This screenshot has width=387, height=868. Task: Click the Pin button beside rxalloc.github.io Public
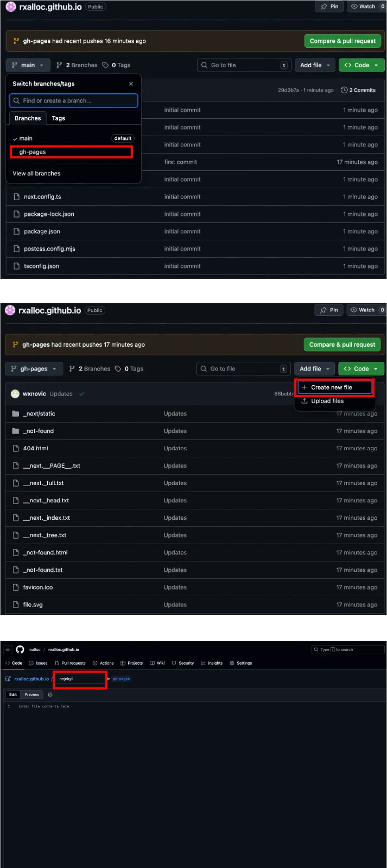coord(329,7)
